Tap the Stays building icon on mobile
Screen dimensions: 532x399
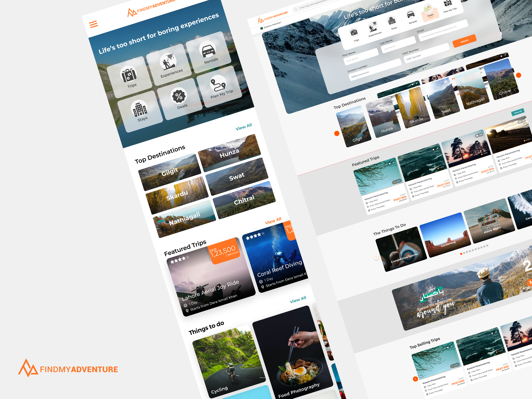pyautogui.click(x=139, y=108)
